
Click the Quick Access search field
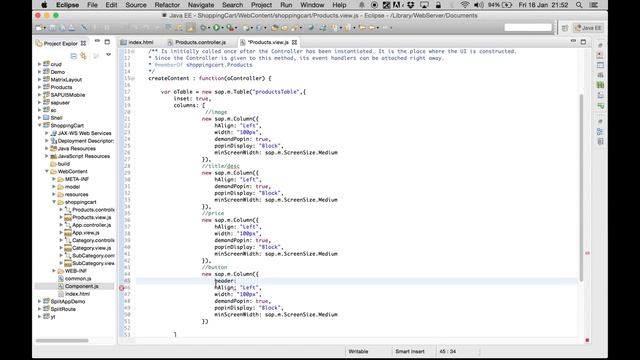[528, 27]
